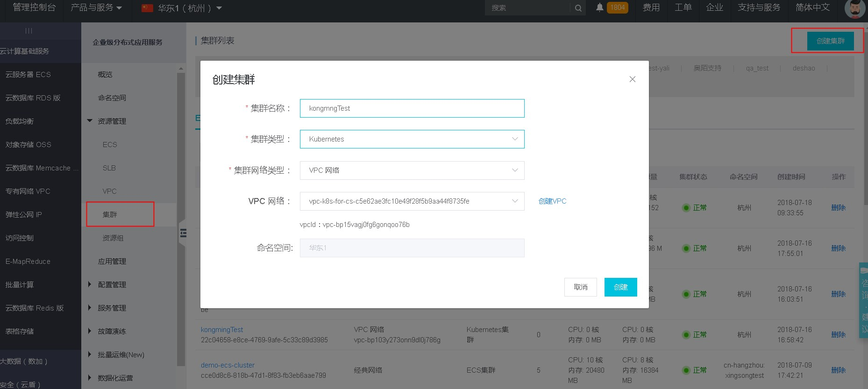The image size is (868, 389).
Task: Open the 集群类型 Kubernetes dropdown
Action: 412,139
